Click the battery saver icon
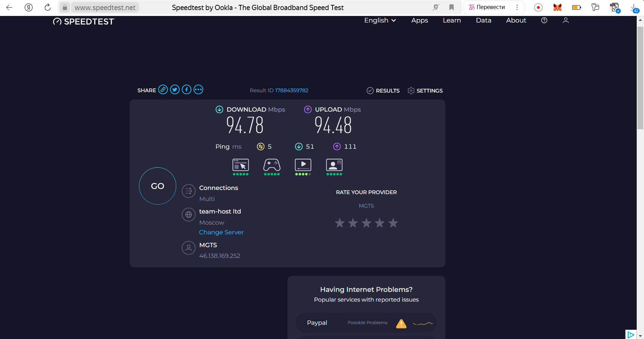Viewport: 644px width, 339px height. point(576,7)
